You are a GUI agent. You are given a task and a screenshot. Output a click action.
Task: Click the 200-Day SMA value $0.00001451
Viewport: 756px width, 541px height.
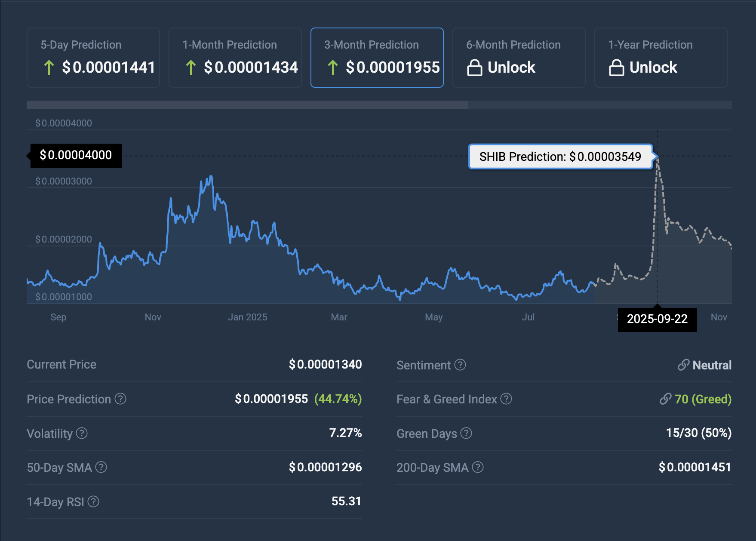click(695, 467)
